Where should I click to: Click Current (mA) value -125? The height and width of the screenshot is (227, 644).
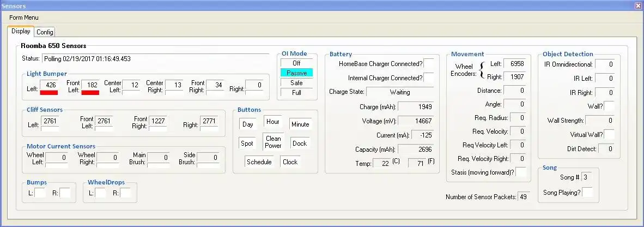coord(422,135)
